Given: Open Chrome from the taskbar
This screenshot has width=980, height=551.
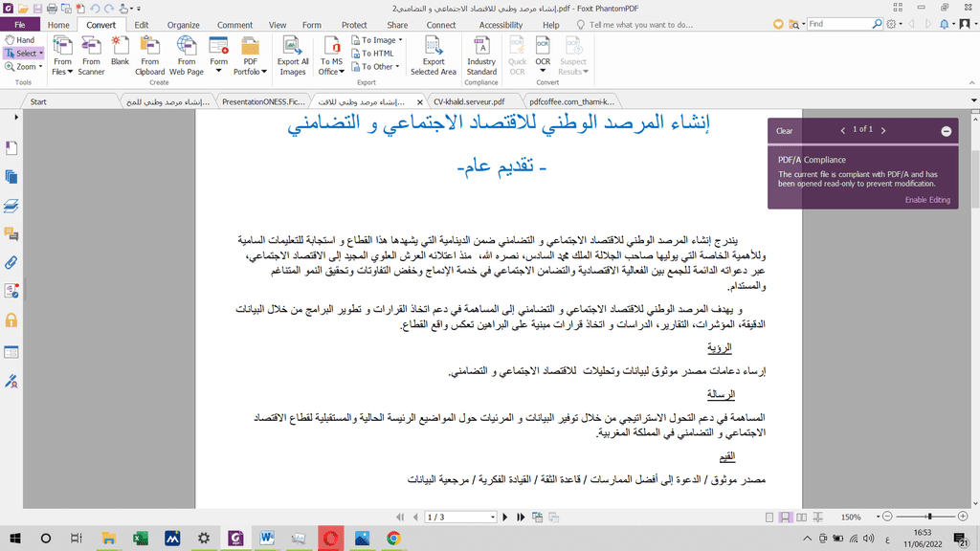Looking at the screenshot, I should pyautogui.click(x=393, y=538).
